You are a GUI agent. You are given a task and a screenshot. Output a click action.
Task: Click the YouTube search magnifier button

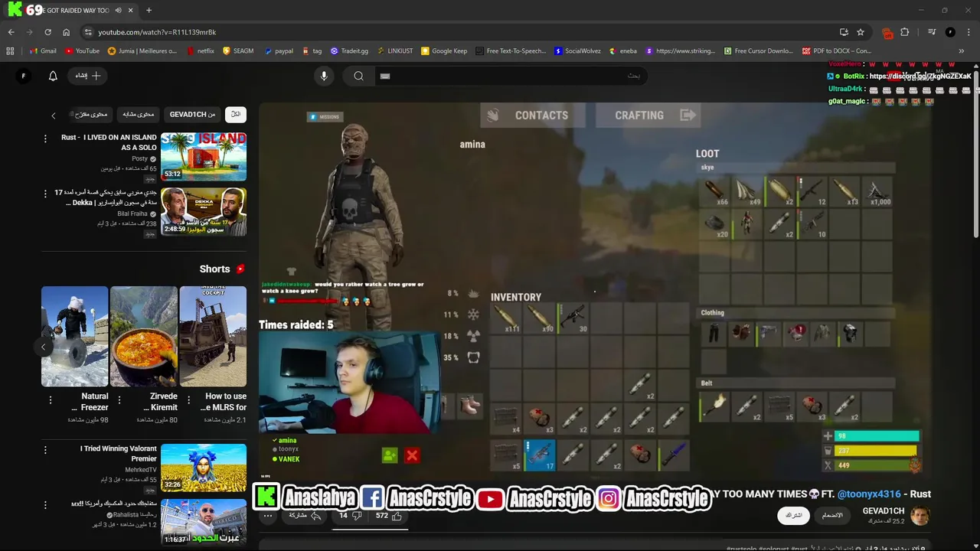(358, 76)
